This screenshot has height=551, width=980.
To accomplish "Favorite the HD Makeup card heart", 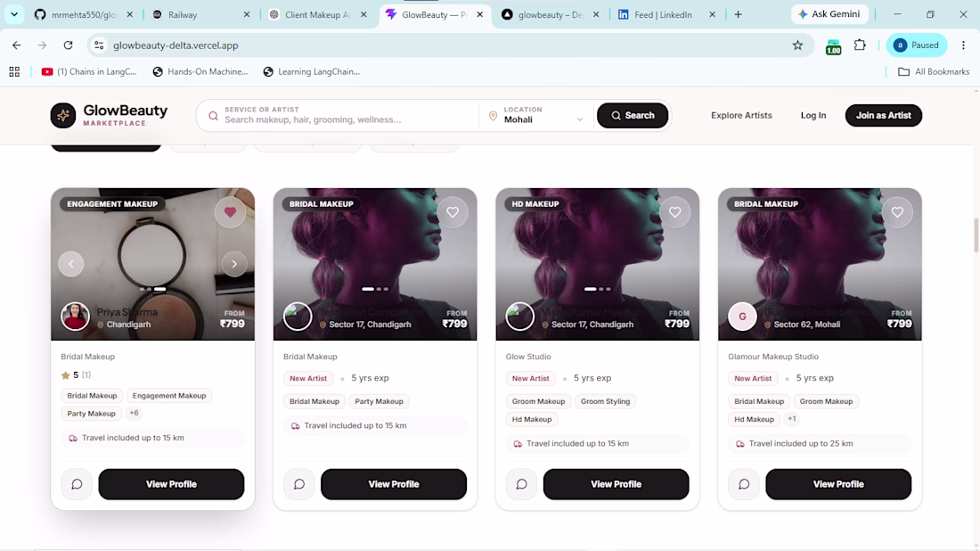I will 675,213.
